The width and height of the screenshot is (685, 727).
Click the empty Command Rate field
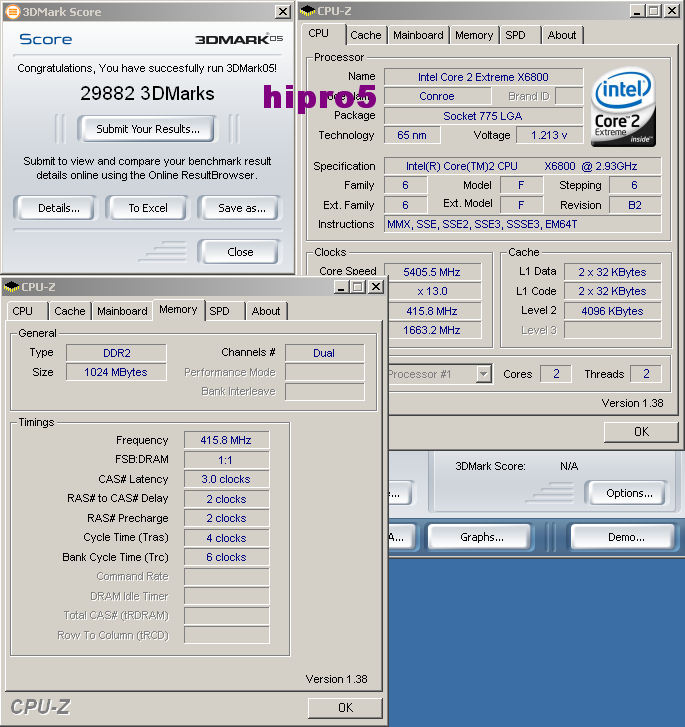point(226,577)
